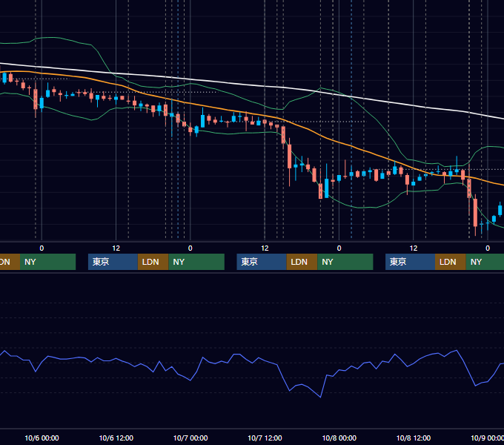Select the 10/6 LDN session block

point(153,262)
